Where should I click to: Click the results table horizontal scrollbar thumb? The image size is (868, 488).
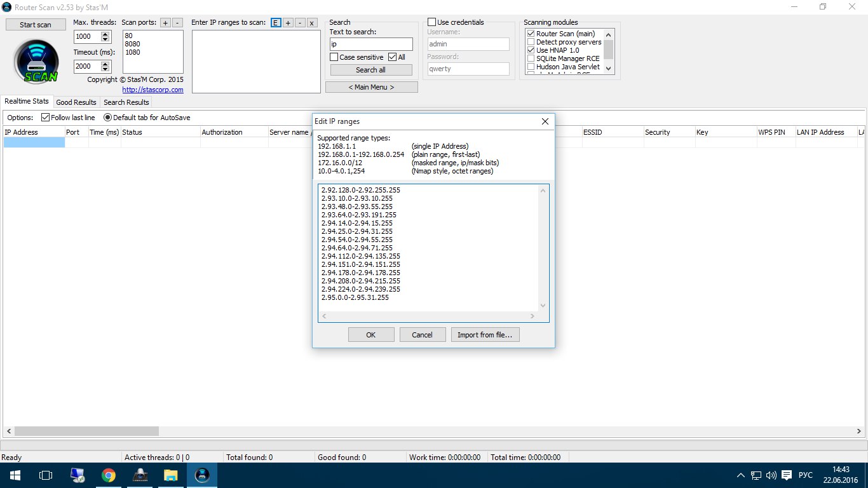[86, 431]
